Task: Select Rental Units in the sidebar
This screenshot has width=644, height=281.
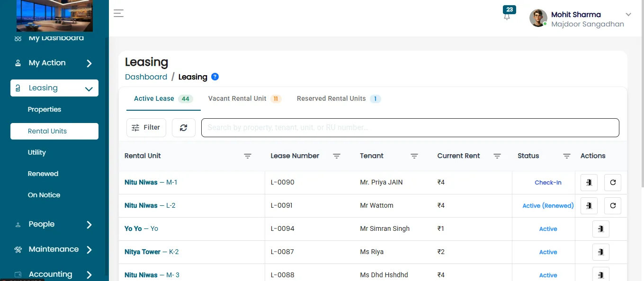Action: [x=54, y=131]
